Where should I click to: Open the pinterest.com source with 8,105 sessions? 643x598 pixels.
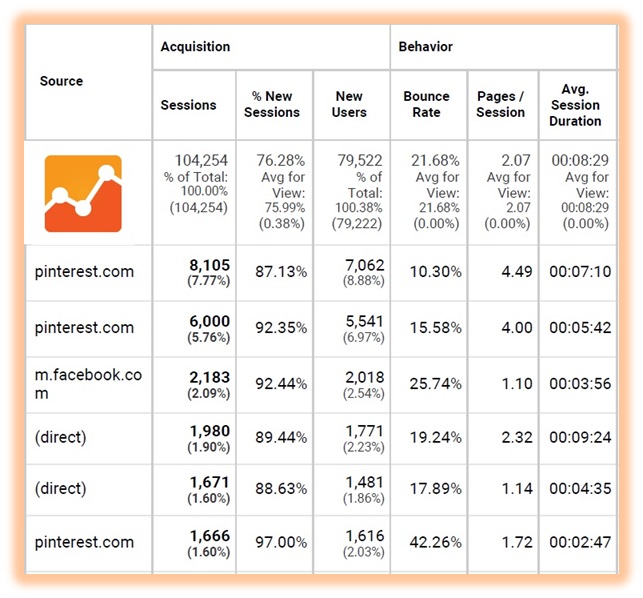click(x=84, y=272)
